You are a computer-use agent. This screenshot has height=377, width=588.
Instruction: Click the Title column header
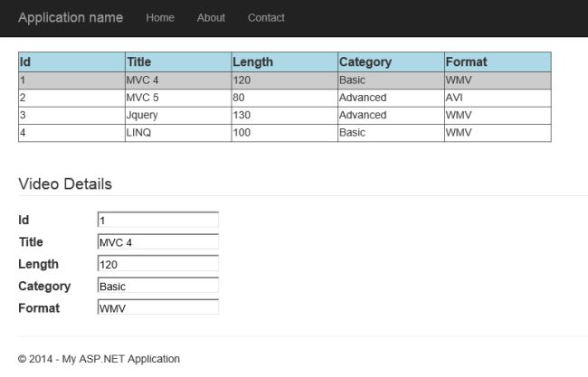[177, 62]
